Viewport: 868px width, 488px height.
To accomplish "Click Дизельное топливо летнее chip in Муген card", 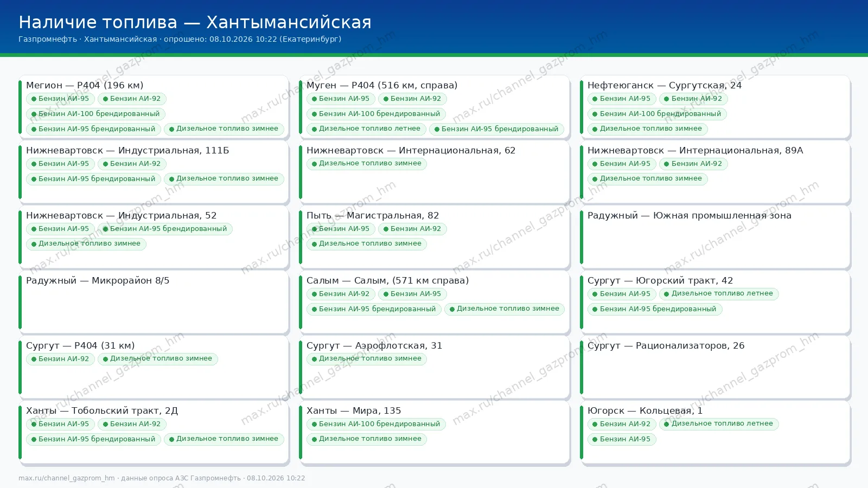I will 366,129.
